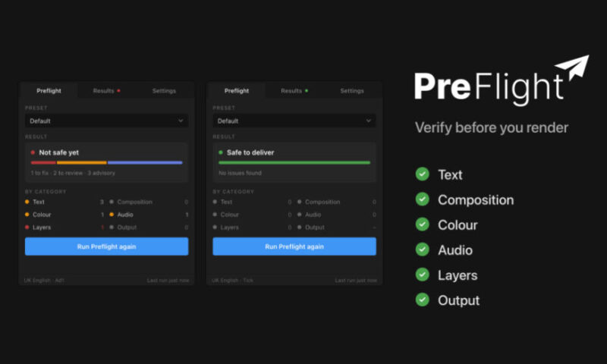Open Results tab with the red dot
This screenshot has width=607, height=364.
coord(106,90)
